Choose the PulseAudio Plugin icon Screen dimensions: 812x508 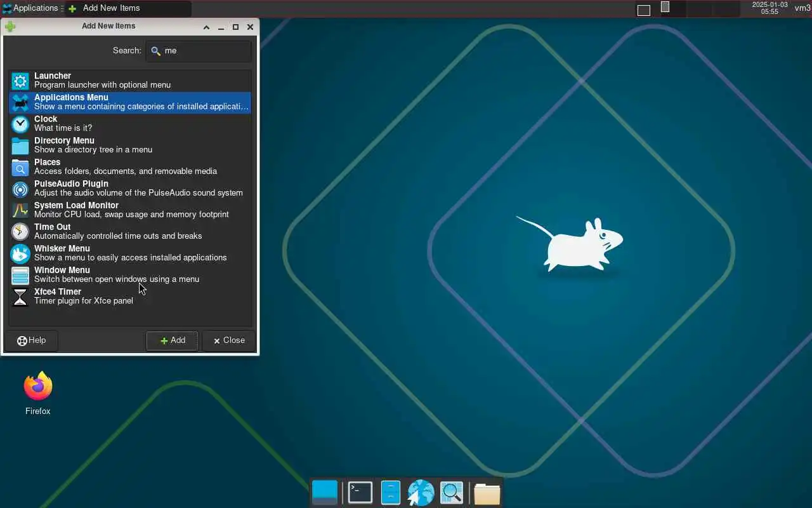coord(20,189)
